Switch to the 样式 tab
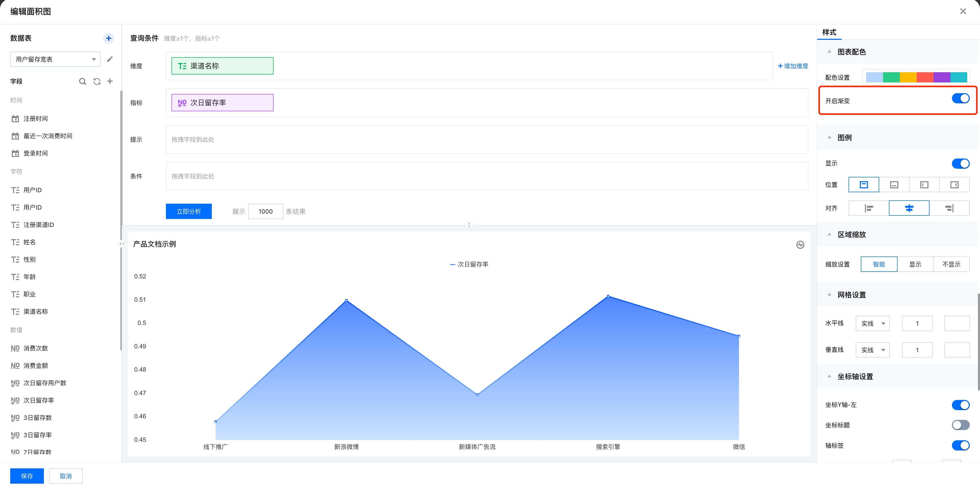Image resolution: width=980 pixels, height=488 pixels. point(829,32)
